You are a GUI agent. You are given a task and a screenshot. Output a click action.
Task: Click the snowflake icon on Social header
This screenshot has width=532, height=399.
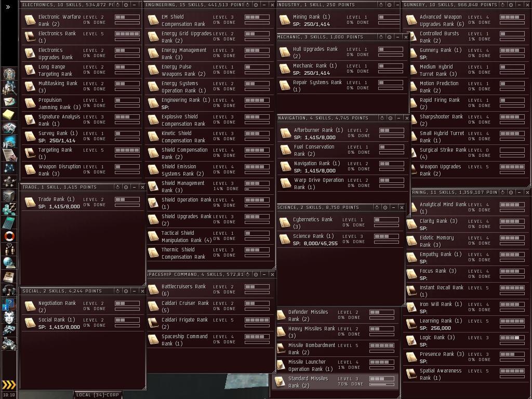click(118, 291)
